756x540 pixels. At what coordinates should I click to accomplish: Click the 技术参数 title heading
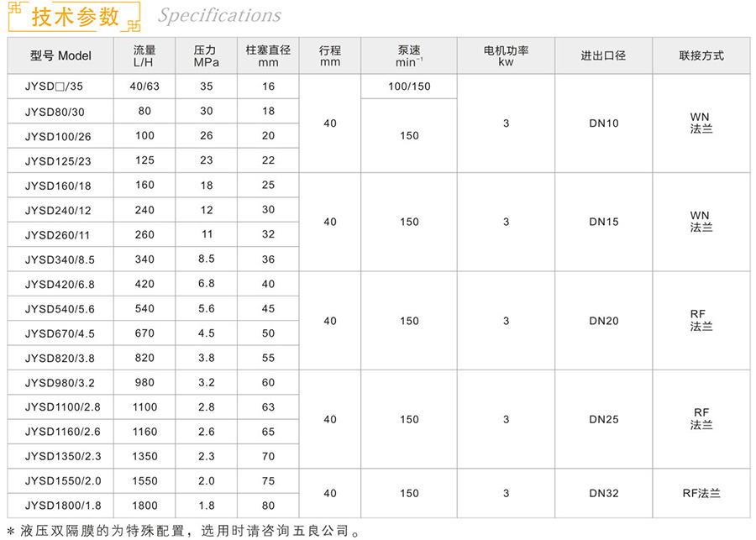click(x=75, y=16)
